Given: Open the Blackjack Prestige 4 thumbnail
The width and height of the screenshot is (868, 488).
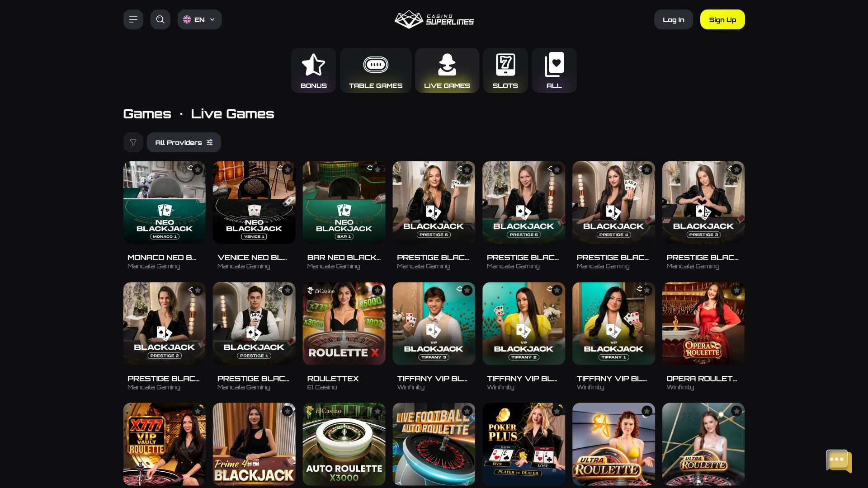Looking at the screenshot, I should (613, 202).
